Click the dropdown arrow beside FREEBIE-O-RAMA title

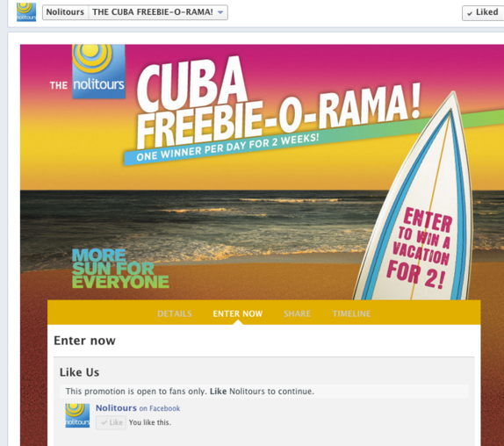pyautogui.click(x=220, y=12)
